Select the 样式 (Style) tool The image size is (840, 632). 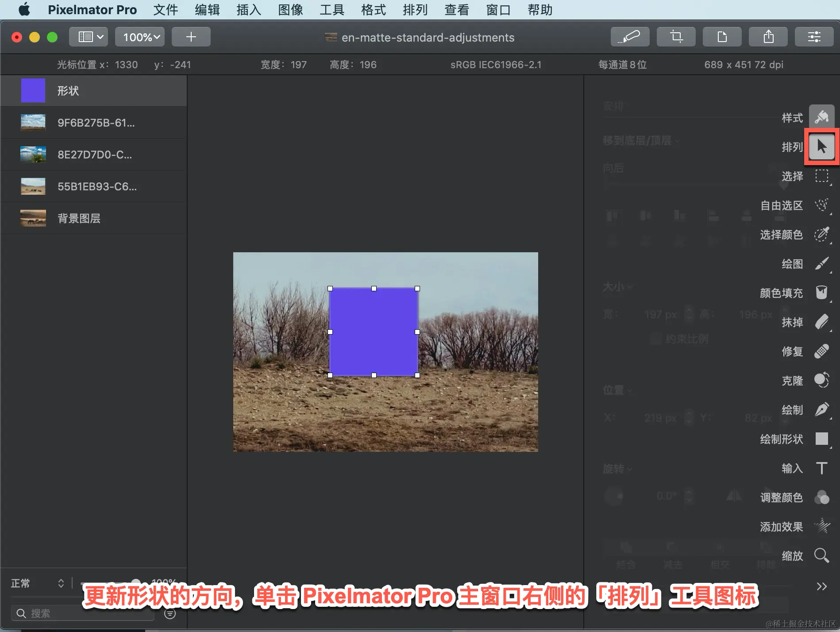pos(821,117)
